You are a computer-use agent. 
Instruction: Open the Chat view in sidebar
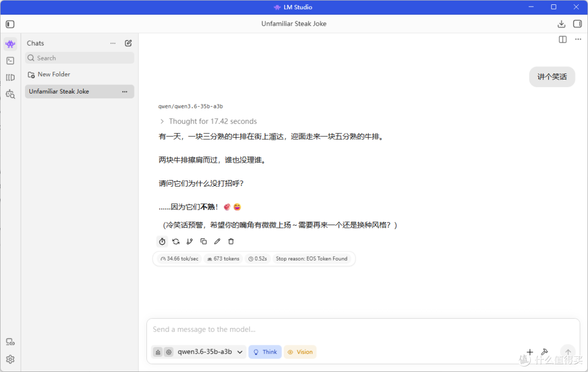10,44
